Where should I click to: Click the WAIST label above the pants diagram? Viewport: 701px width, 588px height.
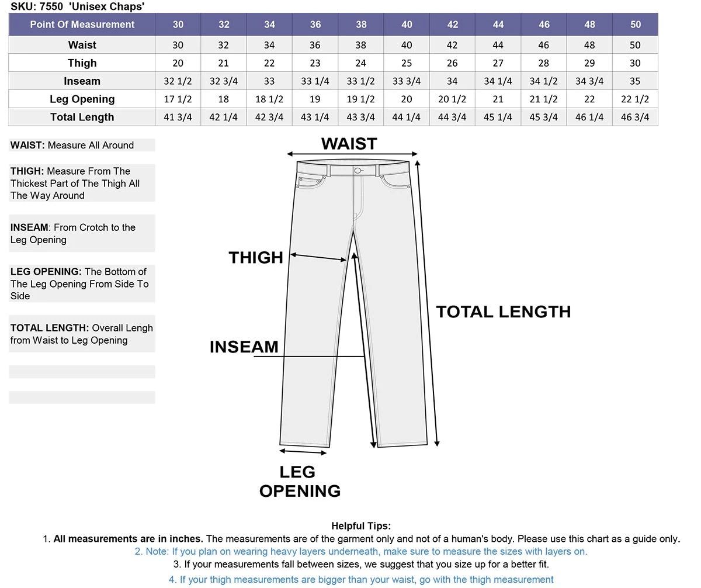click(349, 144)
